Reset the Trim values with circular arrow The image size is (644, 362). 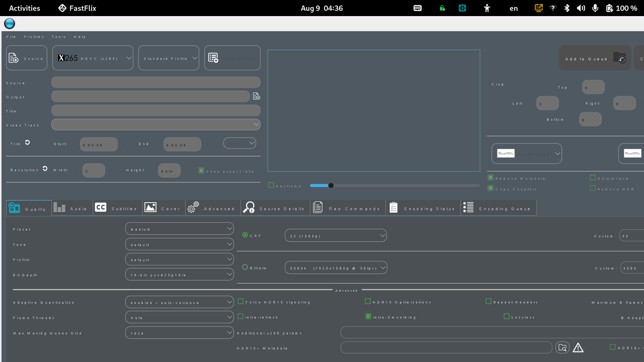[27, 142]
